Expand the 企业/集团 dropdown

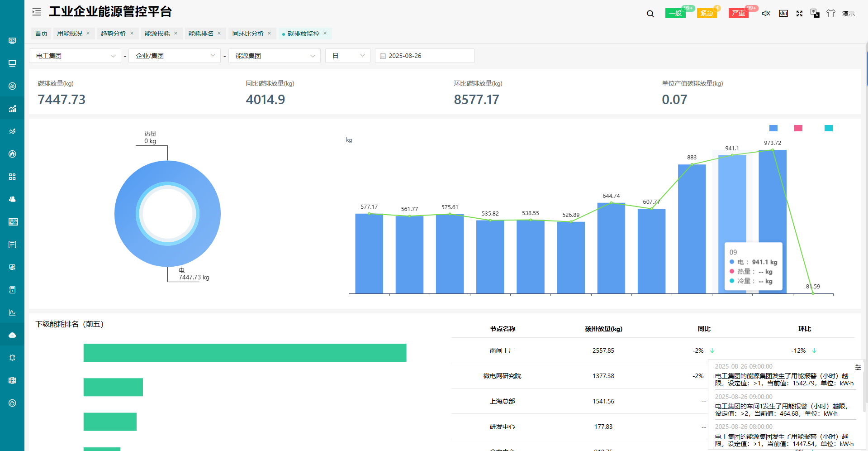[x=175, y=56]
